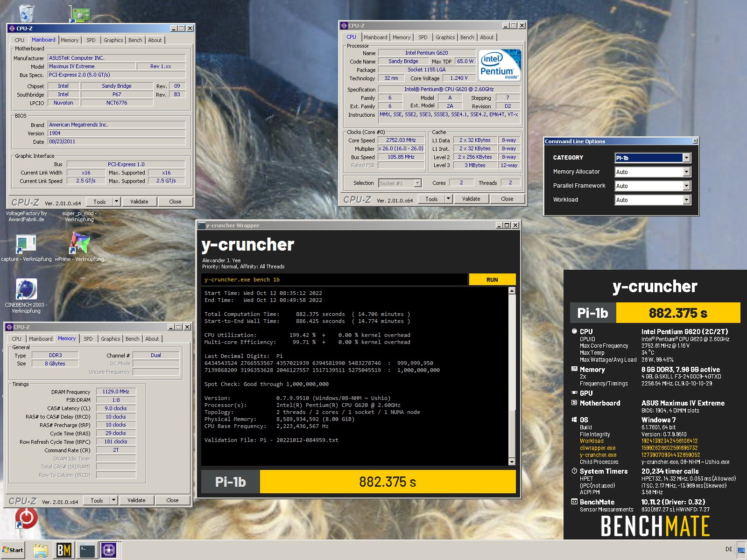Switch to About tab in Mainboard CPU-Z window
Screen dimensions: 747x560
155,40
